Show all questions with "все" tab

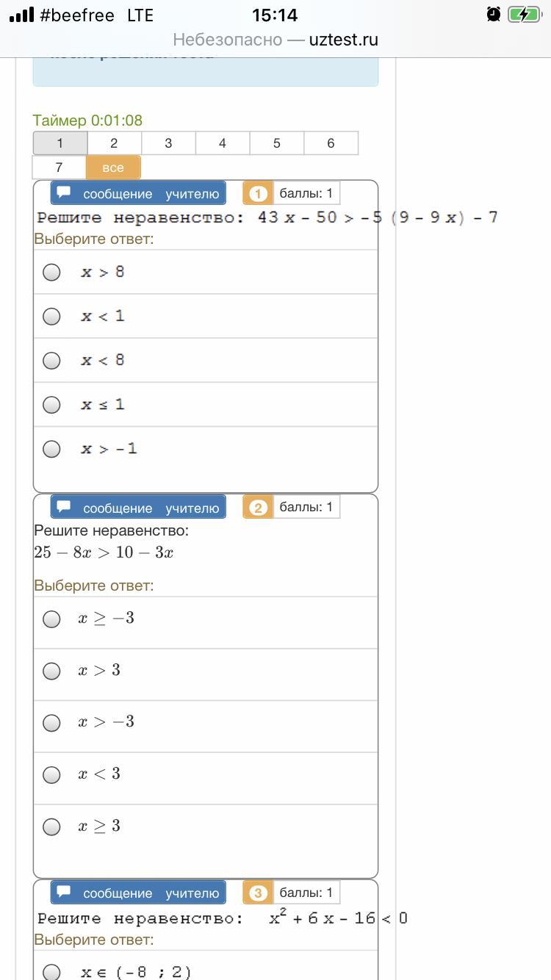click(x=113, y=167)
